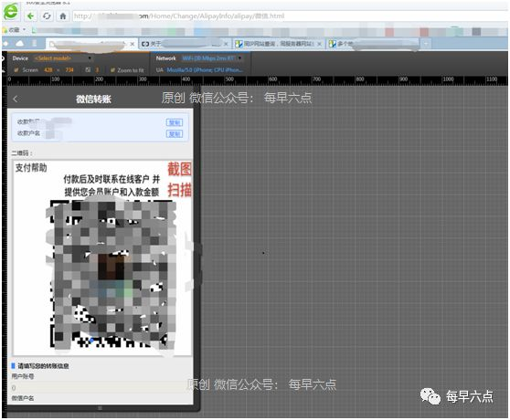Screen dimensions: 510x420
Task: Open the Device Select model dropdown
Action: coord(62,58)
